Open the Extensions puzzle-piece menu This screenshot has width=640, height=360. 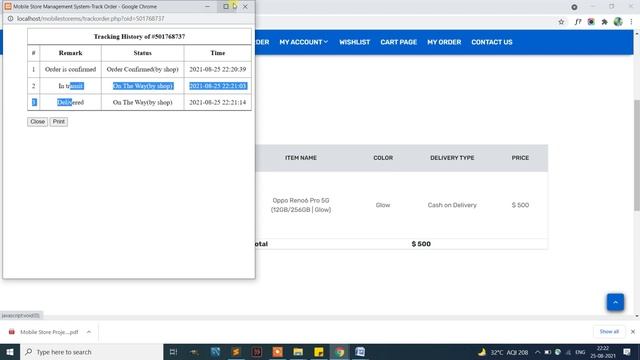coord(604,22)
